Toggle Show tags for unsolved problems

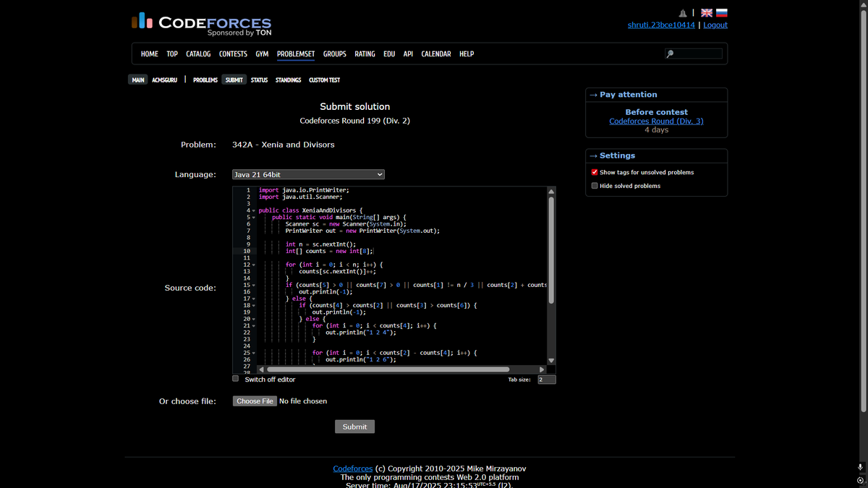tap(595, 172)
